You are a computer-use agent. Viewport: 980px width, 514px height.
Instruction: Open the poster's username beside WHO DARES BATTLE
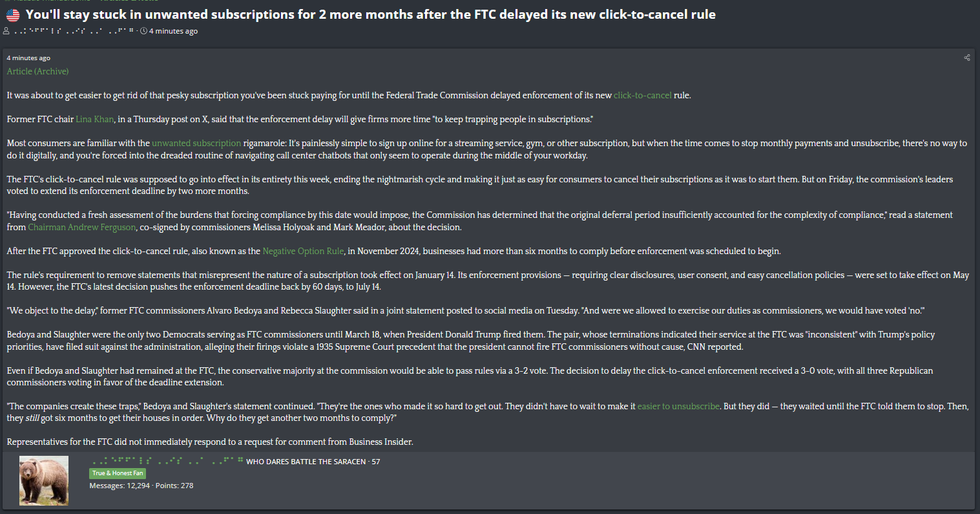[x=167, y=461]
